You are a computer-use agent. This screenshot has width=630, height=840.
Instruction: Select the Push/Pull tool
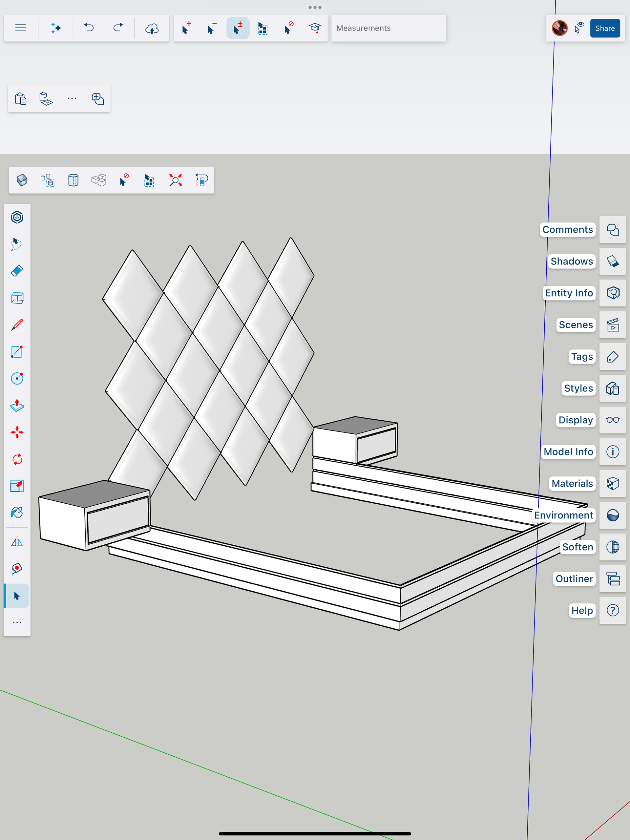click(17, 406)
